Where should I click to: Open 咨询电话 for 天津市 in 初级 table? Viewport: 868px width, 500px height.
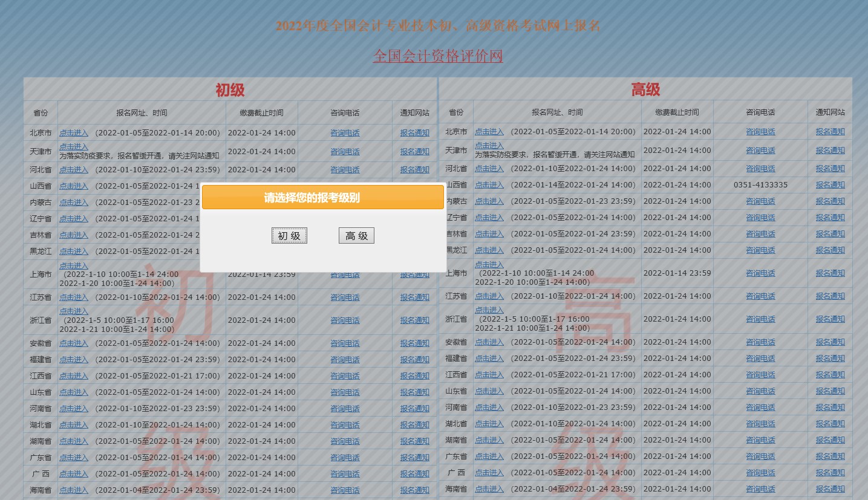tap(345, 152)
